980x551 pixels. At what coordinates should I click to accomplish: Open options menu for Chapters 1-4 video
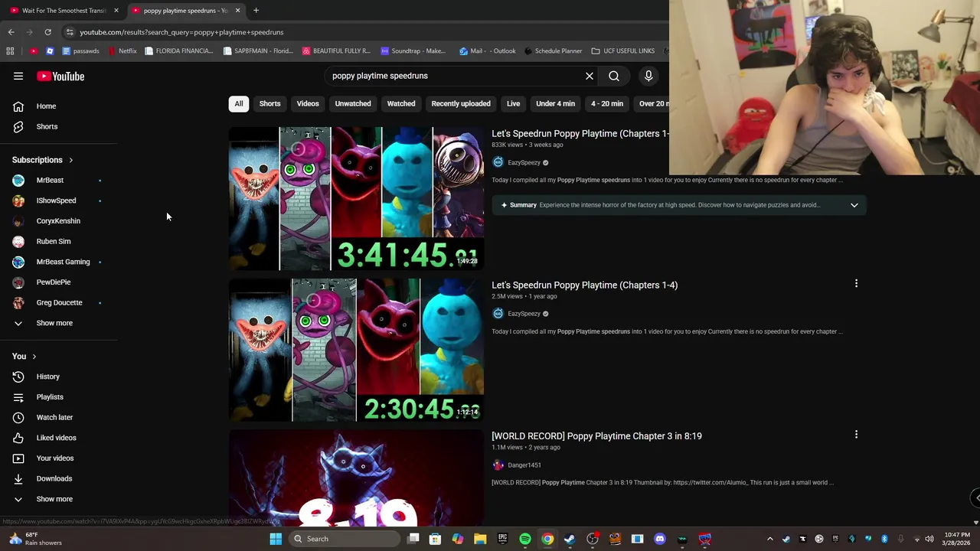pos(856,284)
